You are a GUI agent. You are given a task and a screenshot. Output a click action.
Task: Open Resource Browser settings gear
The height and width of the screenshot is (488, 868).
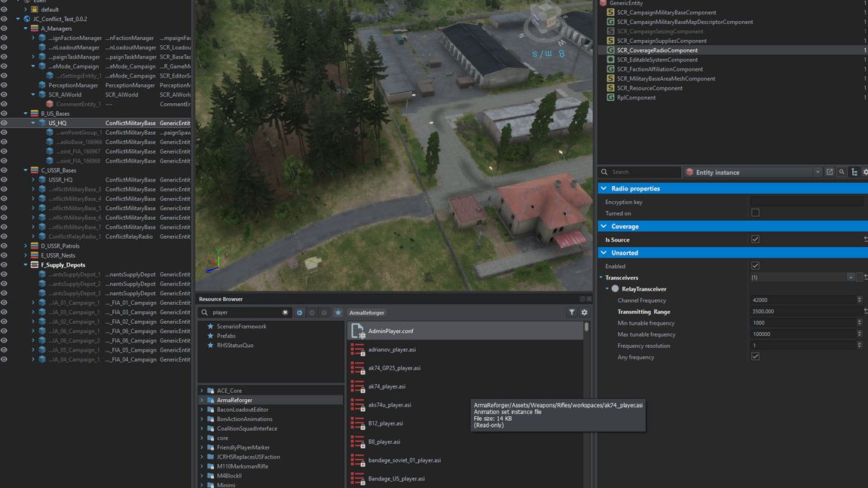tap(584, 313)
